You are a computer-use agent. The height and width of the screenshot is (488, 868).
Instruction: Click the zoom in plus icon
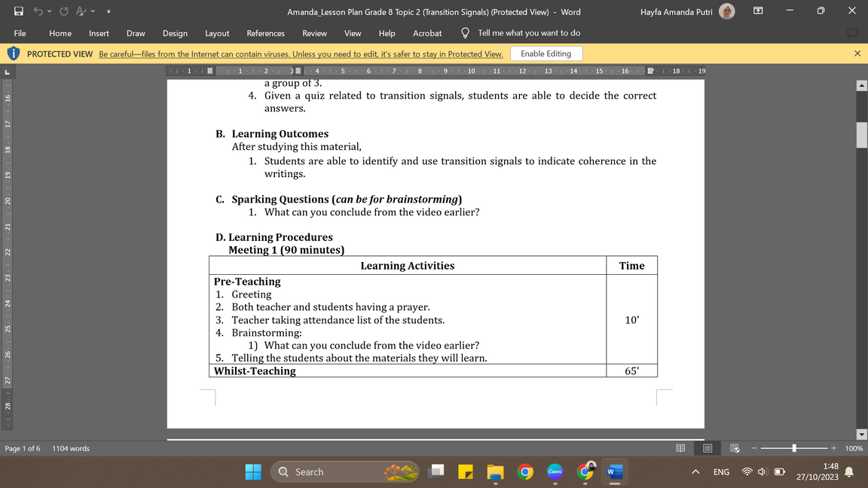coord(834,448)
